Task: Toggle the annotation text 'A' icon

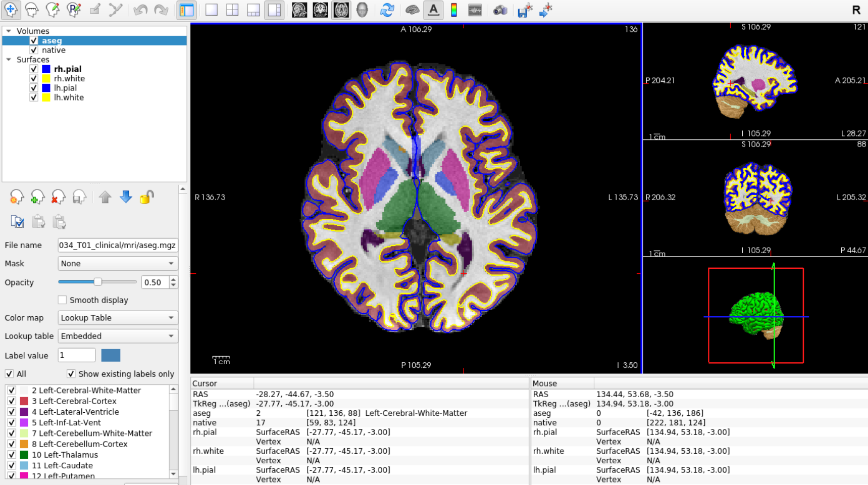Action: (x=433, y=10)
